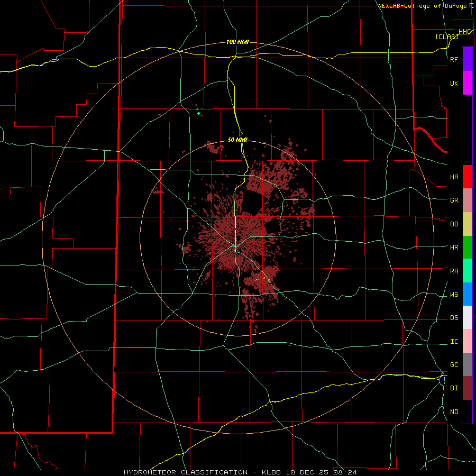
Task: Click the WS legend label
Action: (454, 295)
